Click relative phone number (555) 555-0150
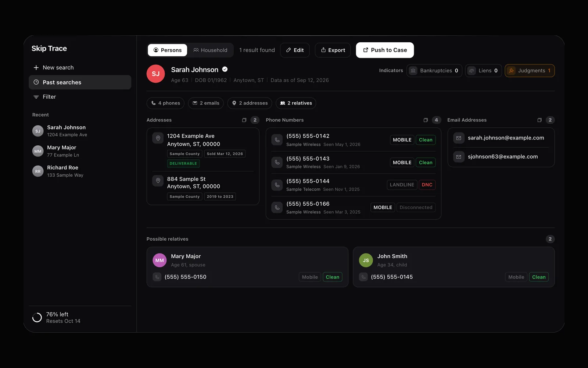588x368 pixels. [x=186, y=277]
